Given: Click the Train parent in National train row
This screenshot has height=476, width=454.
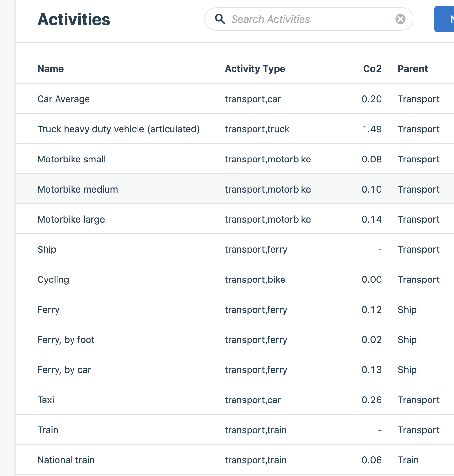Looking at the screenshot, I should pos(408,460).
